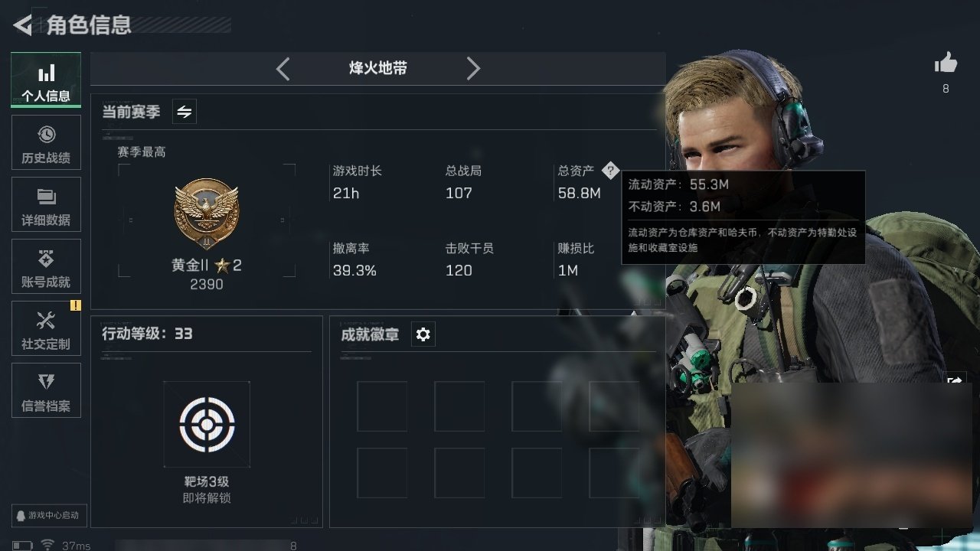Like the profile with thumbs-up icon
980x551 pixels.
tap(946, 64)
